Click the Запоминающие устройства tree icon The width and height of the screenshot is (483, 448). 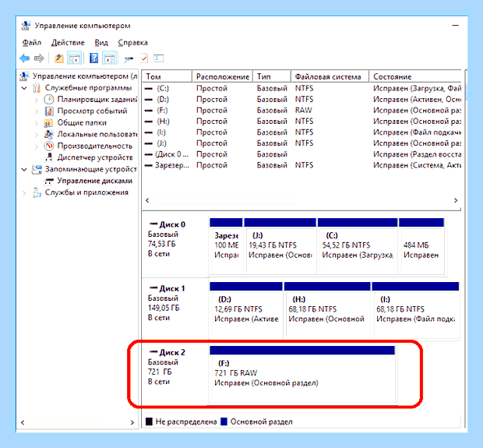pos(37,169)
